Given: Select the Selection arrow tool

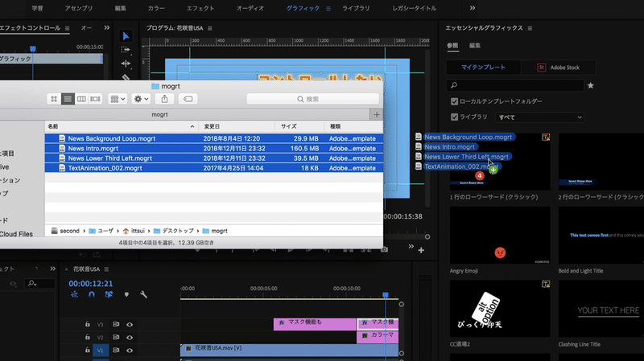Looking at the screenshot, I should pyautogui.click(x=126, y=36).
